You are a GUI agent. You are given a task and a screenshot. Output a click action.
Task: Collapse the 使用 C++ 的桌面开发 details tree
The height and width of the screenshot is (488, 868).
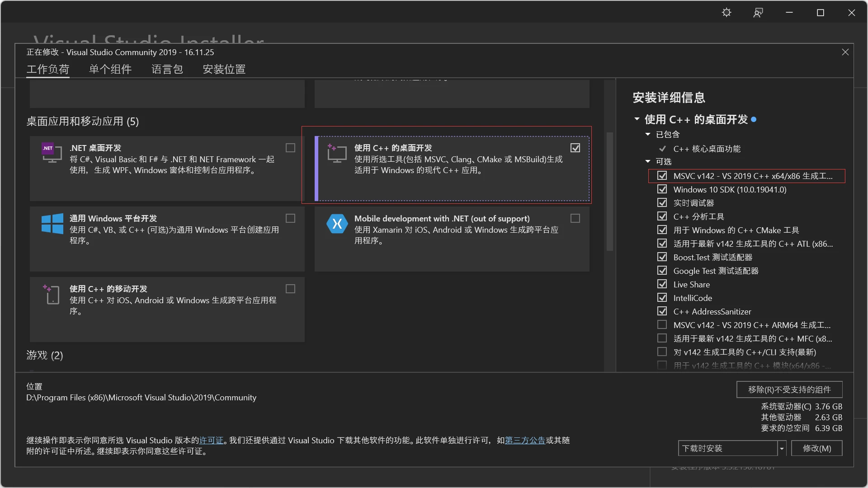coord(637,119)
